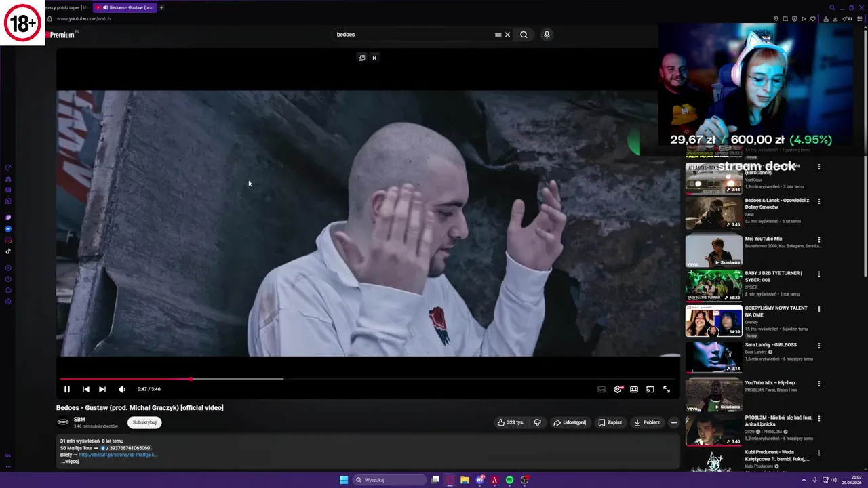Skip to next video in player controls

(x=102, y=389)
